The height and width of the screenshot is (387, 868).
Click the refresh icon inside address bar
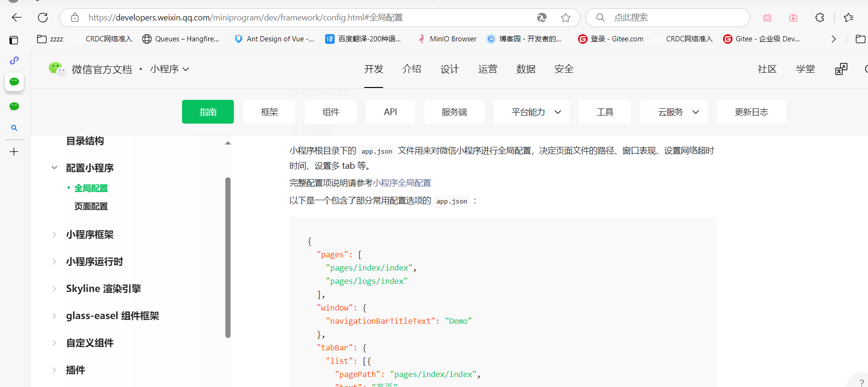541,18
